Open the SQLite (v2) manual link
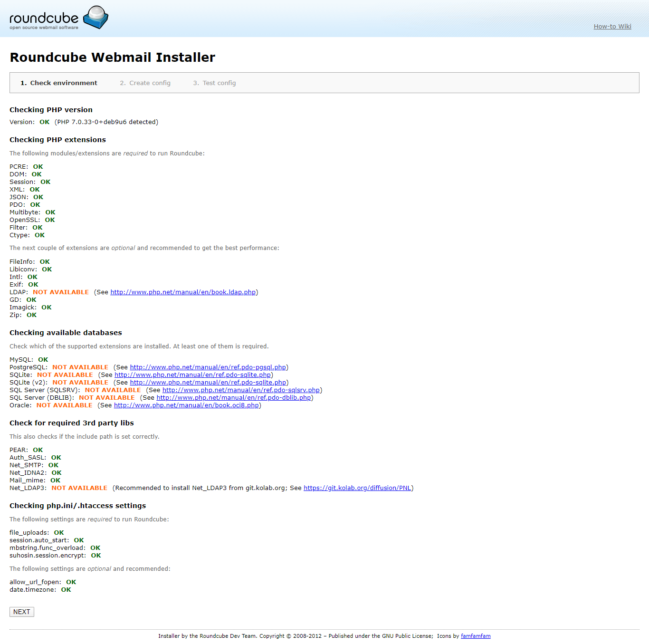649x644 pixels. [208, 383]
